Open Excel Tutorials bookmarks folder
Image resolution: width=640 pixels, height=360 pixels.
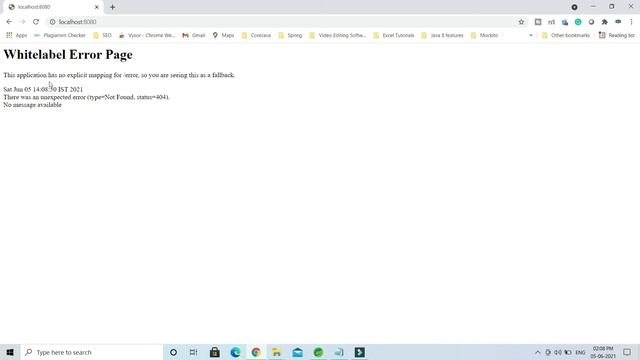[394, 36]
